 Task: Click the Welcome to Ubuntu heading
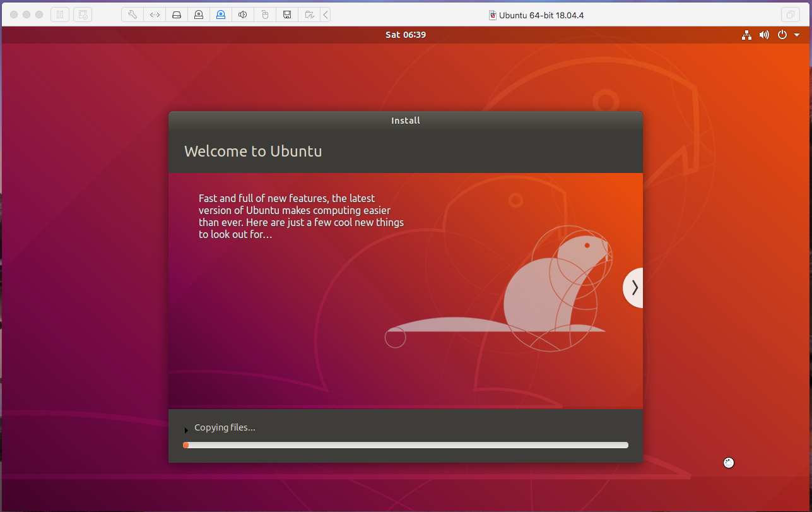click(x=253, y=152)
